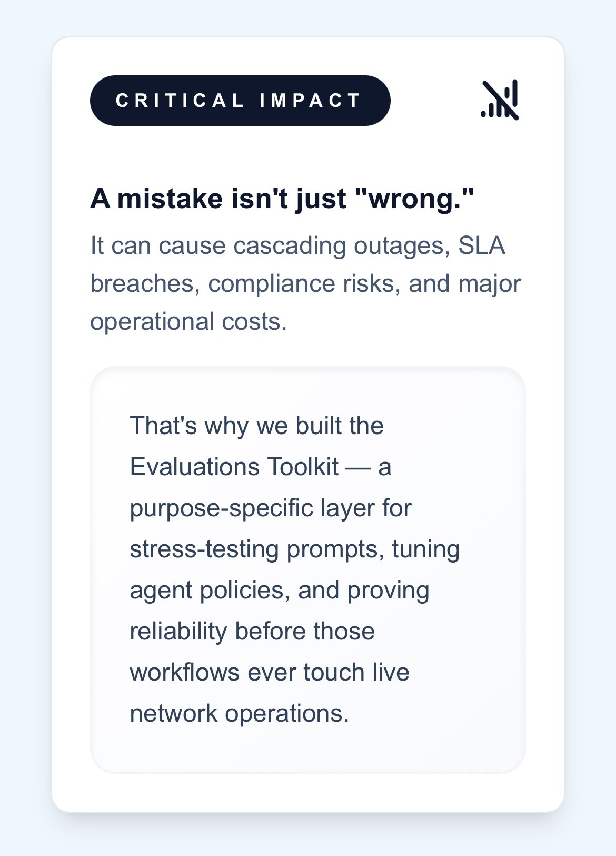
Task: Click the word 'major' in the description
Action: pyautogui.click(x=490, y=283)
